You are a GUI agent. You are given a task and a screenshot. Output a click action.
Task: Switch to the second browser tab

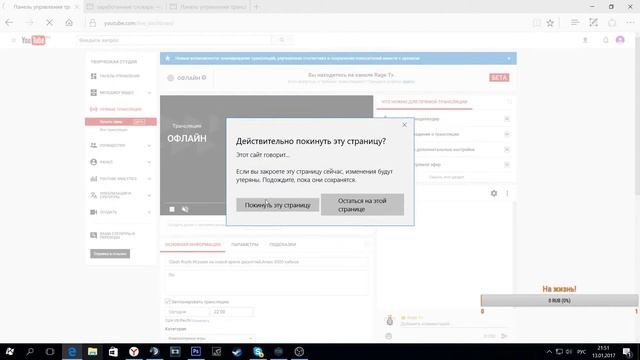click(124, 7)
